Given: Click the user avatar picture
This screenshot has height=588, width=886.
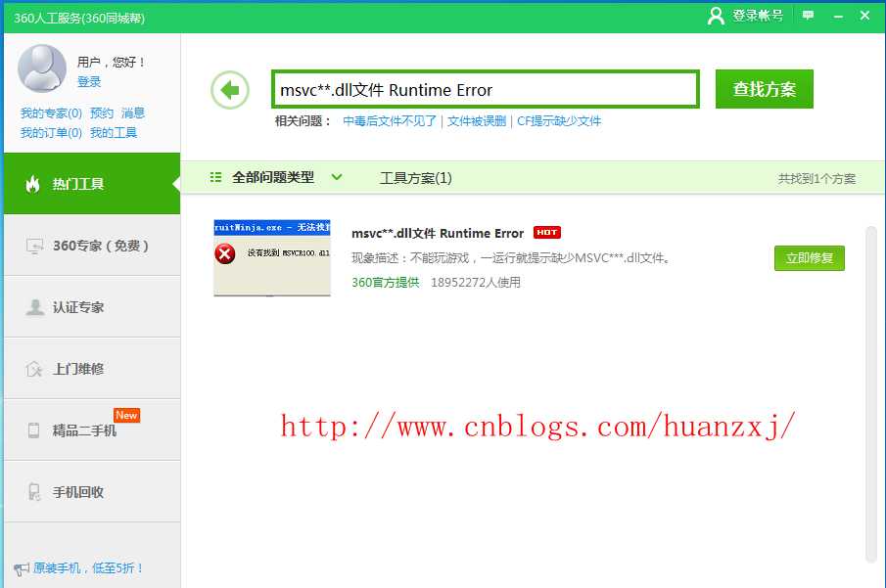Looking at the screenshot, I should [42, 68].
